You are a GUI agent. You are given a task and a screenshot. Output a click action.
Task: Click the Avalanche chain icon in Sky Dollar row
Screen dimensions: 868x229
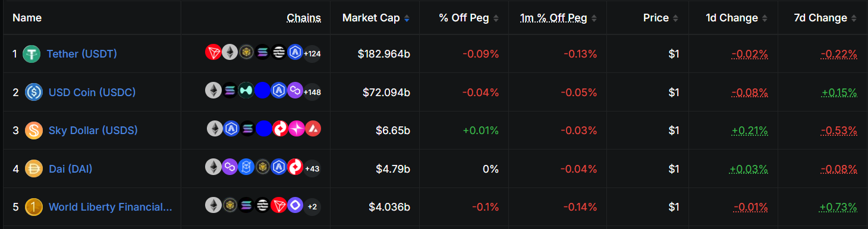(313, 129)
